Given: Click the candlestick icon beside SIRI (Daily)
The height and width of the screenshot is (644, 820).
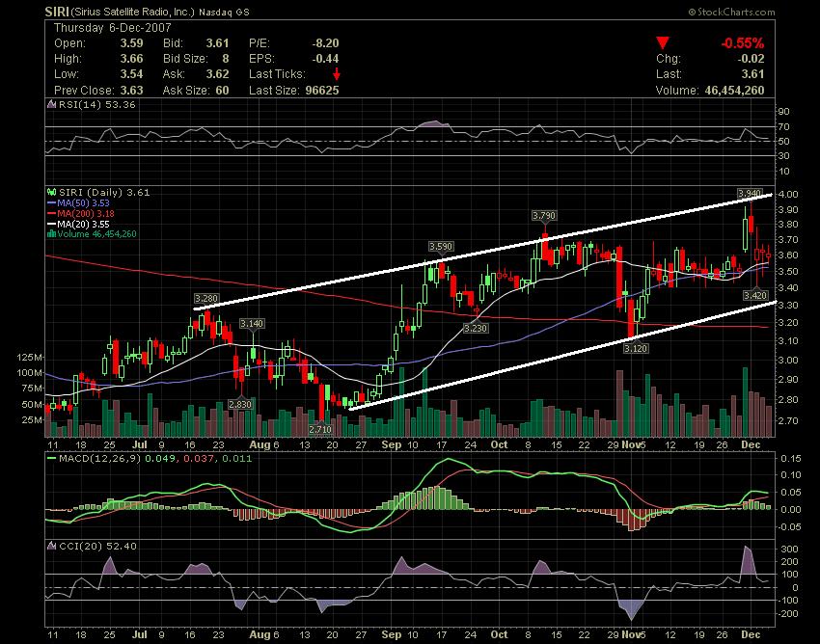Looking at the screenshot, I should (x=52, y=193).
